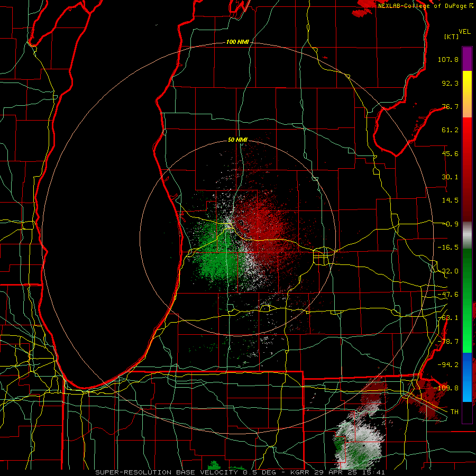Click the 50 NMI range ring label

click(x=237, y=140)
